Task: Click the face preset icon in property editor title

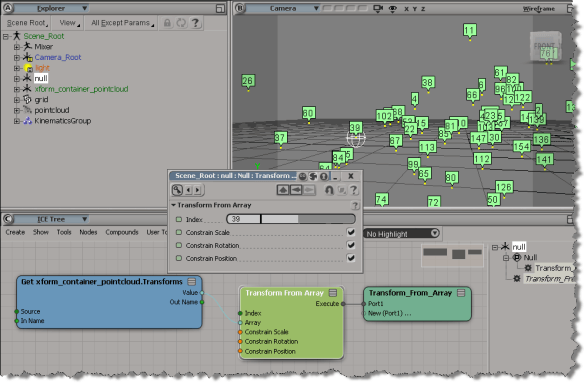Action: 303,176
